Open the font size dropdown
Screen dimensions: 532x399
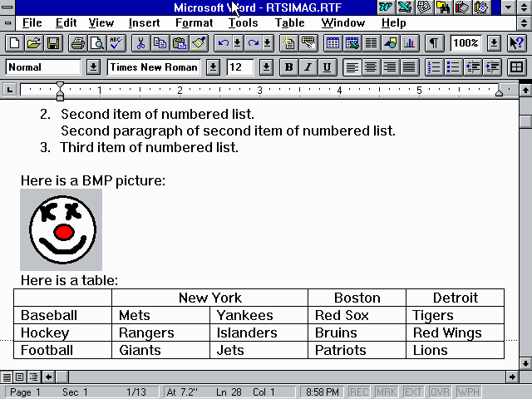[x=265, y=67]
